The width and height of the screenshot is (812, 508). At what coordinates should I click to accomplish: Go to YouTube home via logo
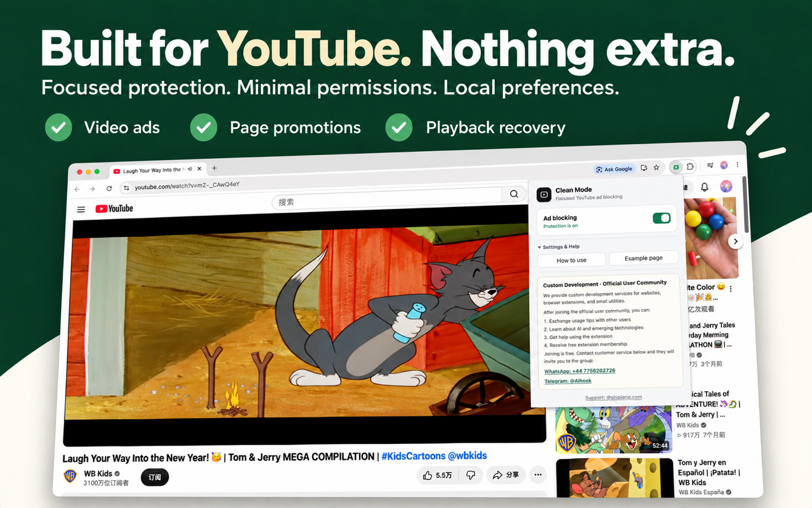(114, 208)
